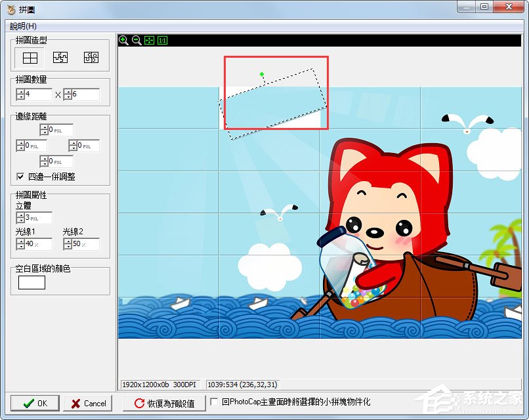
Task: Click the 光線2 50% value field
Action: (86, 244)
